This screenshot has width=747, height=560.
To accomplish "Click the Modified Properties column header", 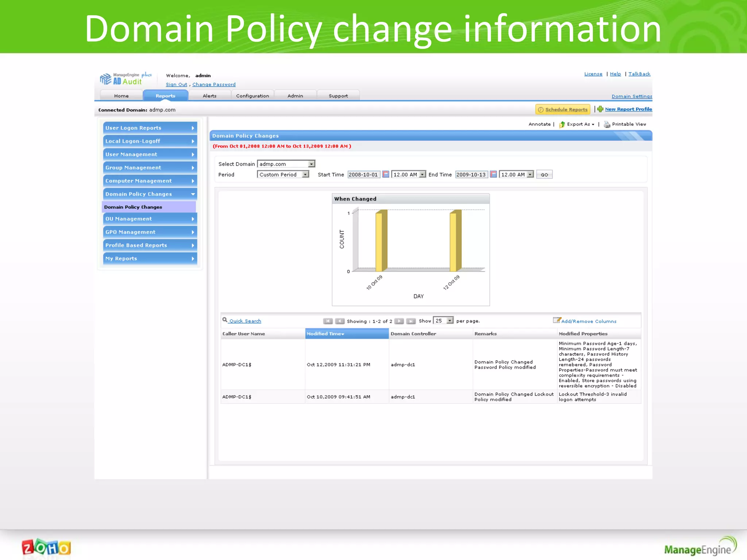I will pos(599,334).
